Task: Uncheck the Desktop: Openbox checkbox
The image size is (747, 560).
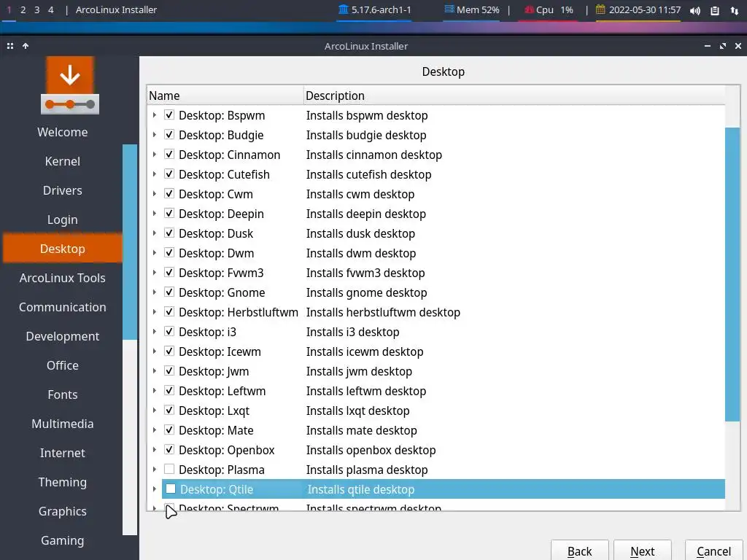Action: tap(169, 449)
